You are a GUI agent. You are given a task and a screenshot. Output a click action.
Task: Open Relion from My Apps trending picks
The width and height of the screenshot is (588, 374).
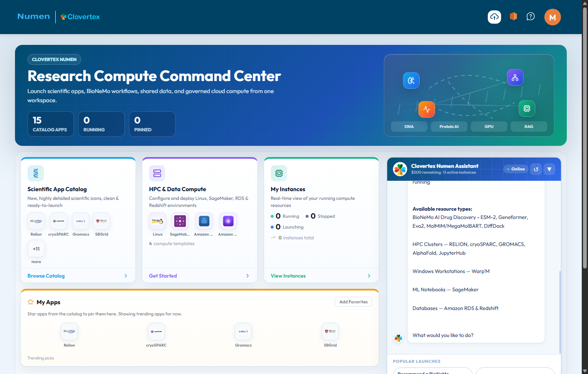[x=69, y=332]
